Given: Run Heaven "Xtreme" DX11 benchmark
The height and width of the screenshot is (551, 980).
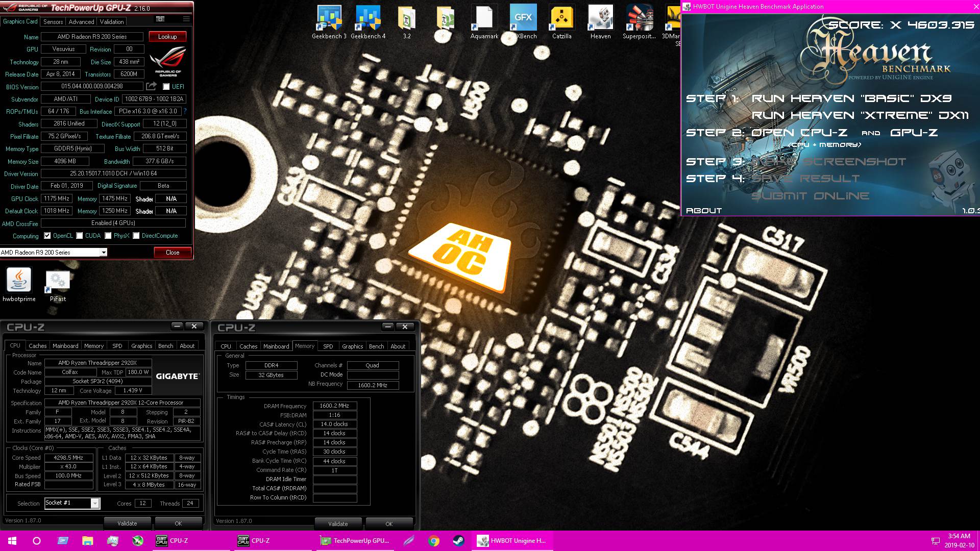Looking at the screenshot, I should click(x=860, y=115).
